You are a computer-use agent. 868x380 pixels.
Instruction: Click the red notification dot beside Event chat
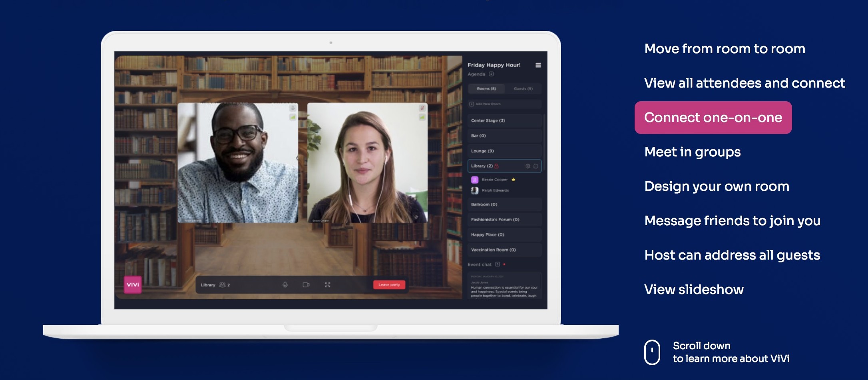point(504,264)
